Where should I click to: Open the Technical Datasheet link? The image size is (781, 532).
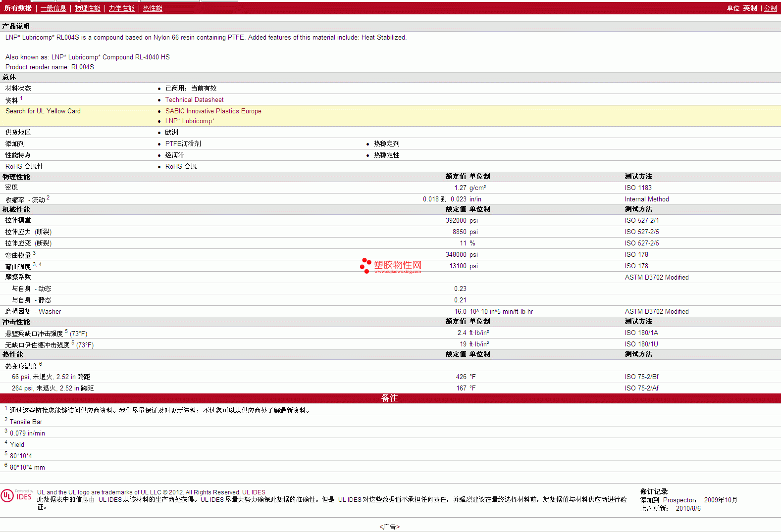[x=195, y=99]
